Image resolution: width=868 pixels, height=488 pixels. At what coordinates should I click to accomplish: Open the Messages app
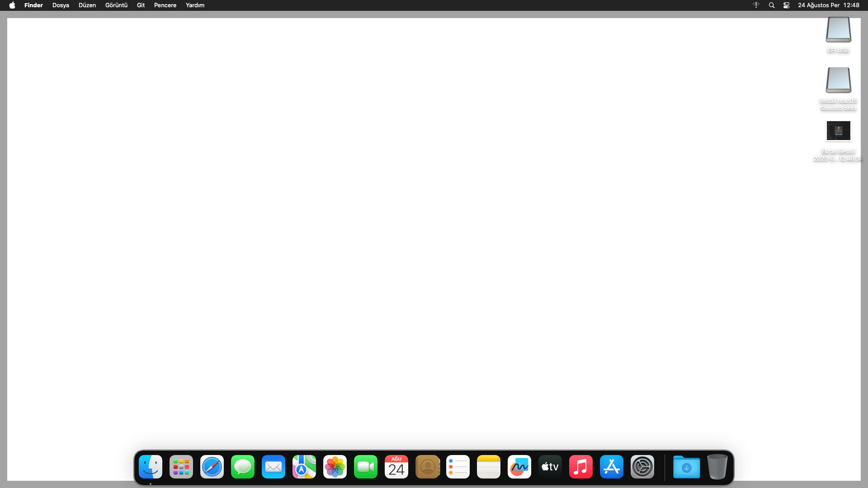[x=242, y=466]
